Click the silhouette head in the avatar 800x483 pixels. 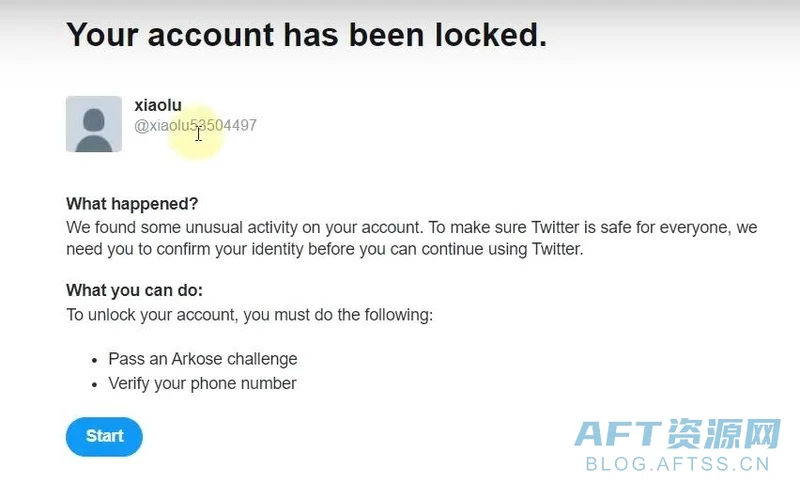pos(94,120)
